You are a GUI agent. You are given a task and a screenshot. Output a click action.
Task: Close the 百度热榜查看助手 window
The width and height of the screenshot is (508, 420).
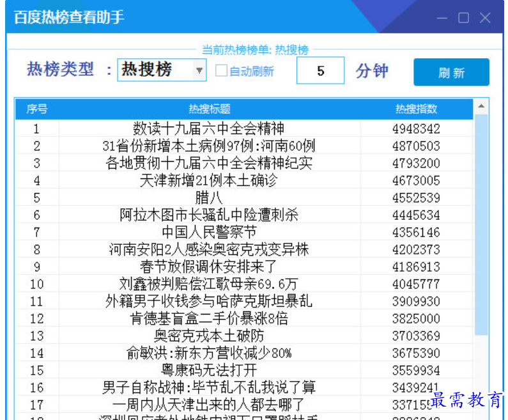click(485, 18)
